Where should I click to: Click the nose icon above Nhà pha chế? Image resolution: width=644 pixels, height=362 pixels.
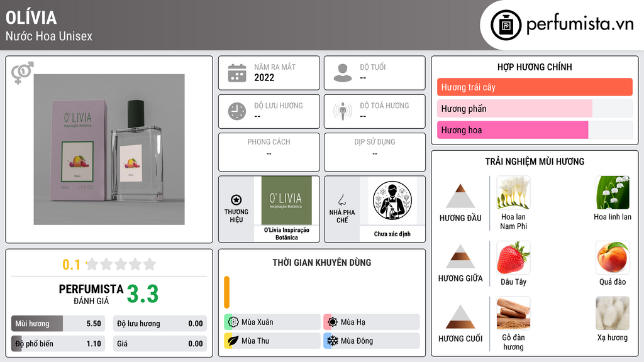[341, 200]
